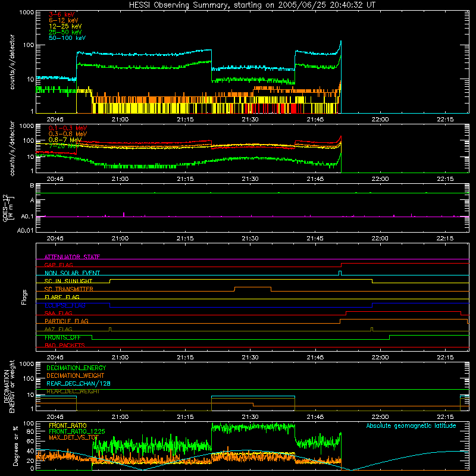The width and height of the screenshot is (476, 476).
Task: Select the GAP_FLAG label
Action: click(58, 265)
